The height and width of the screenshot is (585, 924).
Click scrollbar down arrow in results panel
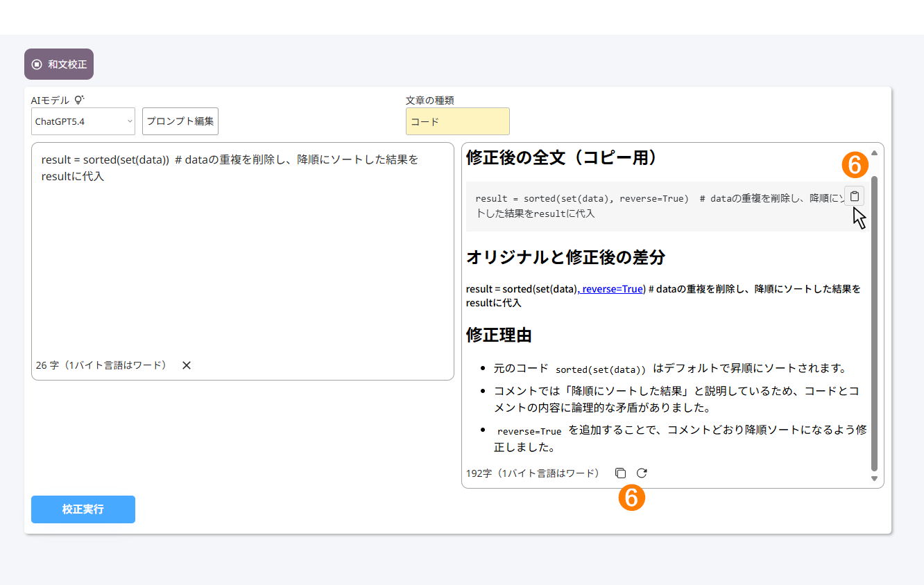pos(874,478)
